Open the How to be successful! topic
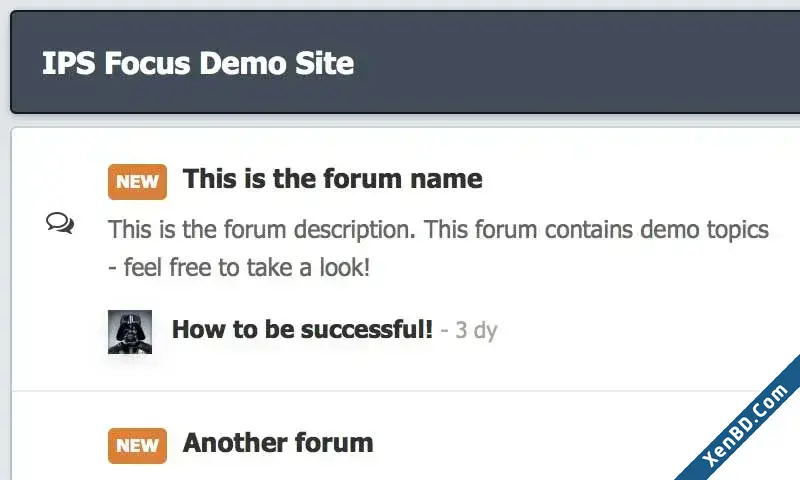800x480 pixels. [x=302, y=330]
